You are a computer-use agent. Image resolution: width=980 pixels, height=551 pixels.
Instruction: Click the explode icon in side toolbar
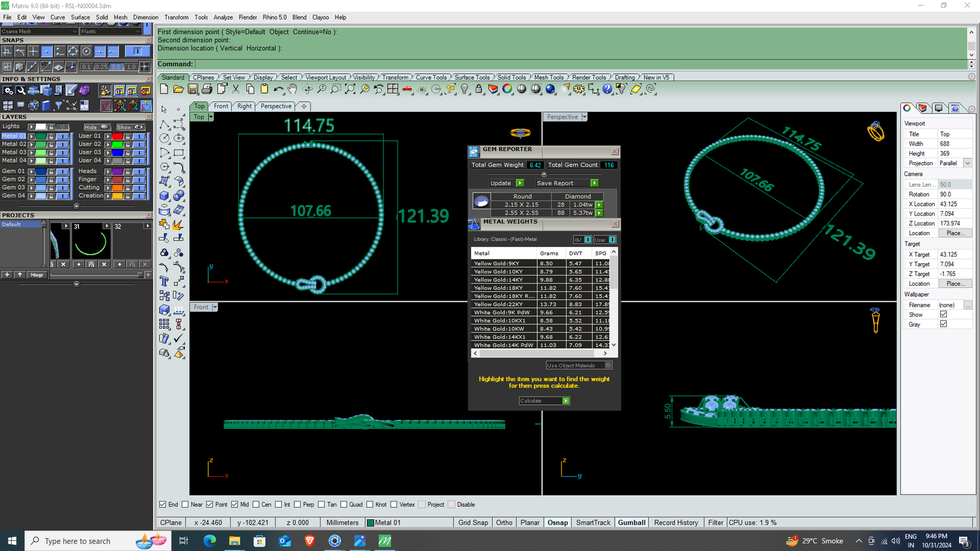(x=179, y=223)
